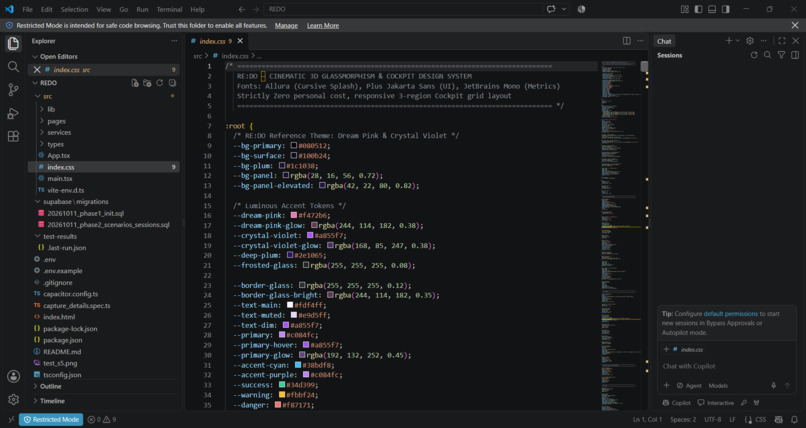The image size is (806, 428).
Task: Select the Chat tab
Action: pos(664,41)
